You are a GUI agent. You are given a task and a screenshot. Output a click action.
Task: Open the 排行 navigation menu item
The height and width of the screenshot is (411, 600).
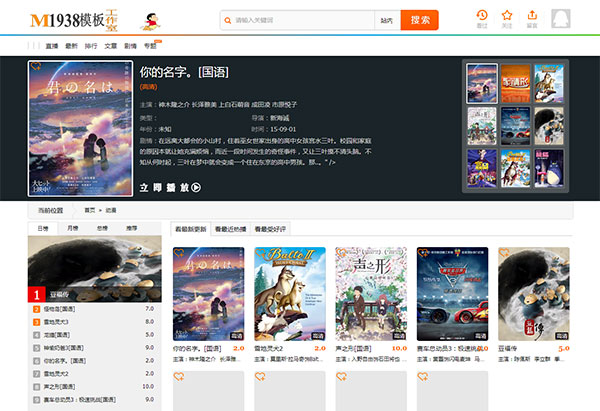click(90, 46)
